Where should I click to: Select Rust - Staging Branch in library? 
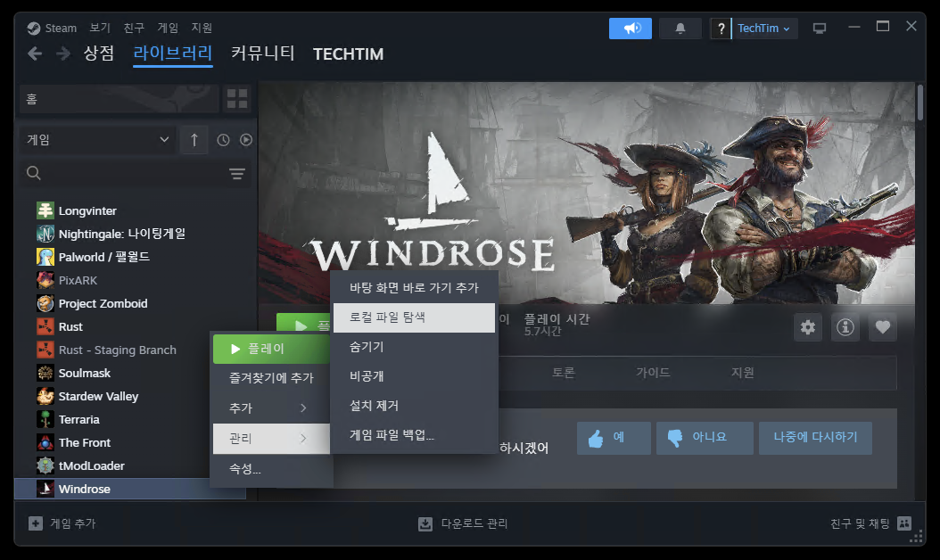tap(118, 350)
